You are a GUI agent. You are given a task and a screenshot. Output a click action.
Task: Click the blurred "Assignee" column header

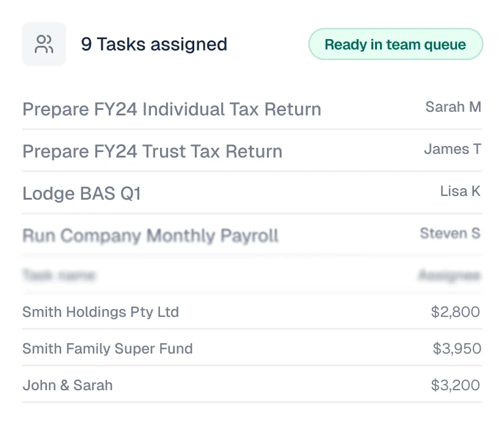[450, 275]
